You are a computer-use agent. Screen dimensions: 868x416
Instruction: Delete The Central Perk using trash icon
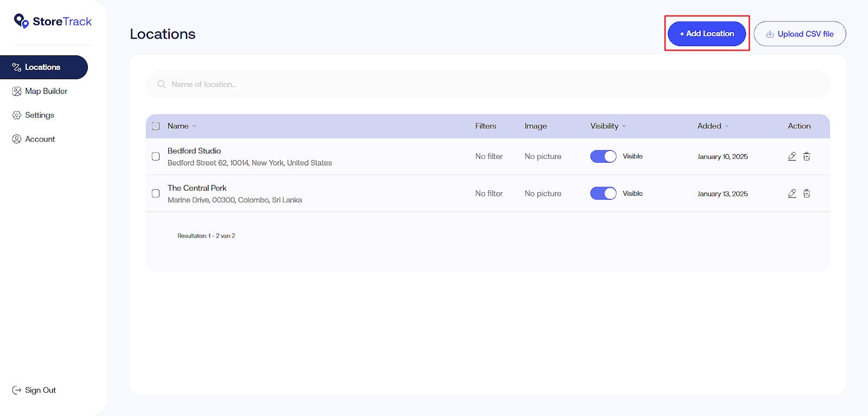(x=807, y=194)
